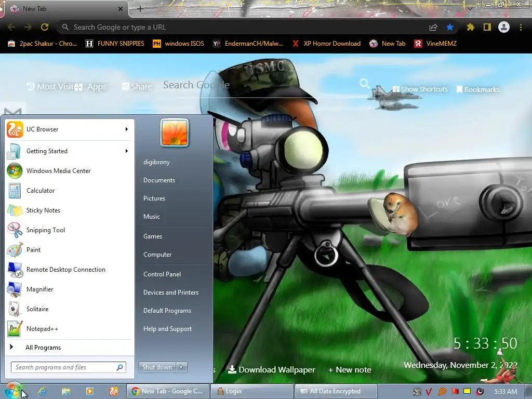
Task: Click the magnifier search icon on the page
Action: pos(364,84)
